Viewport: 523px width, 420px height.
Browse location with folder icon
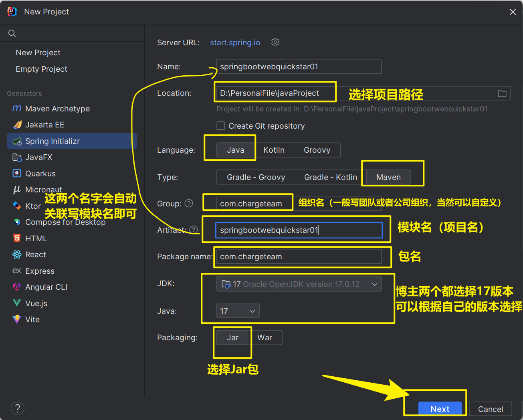pos(502,93)
